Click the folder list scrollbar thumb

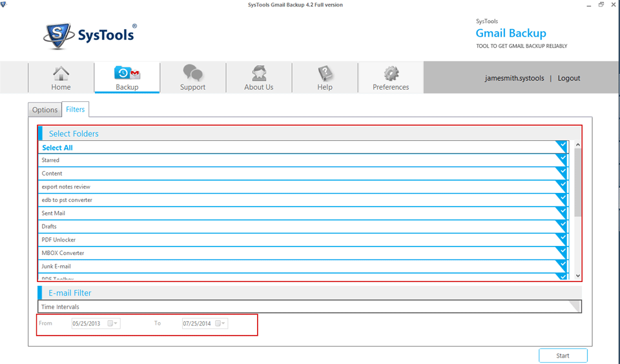[x=577, y=183]
